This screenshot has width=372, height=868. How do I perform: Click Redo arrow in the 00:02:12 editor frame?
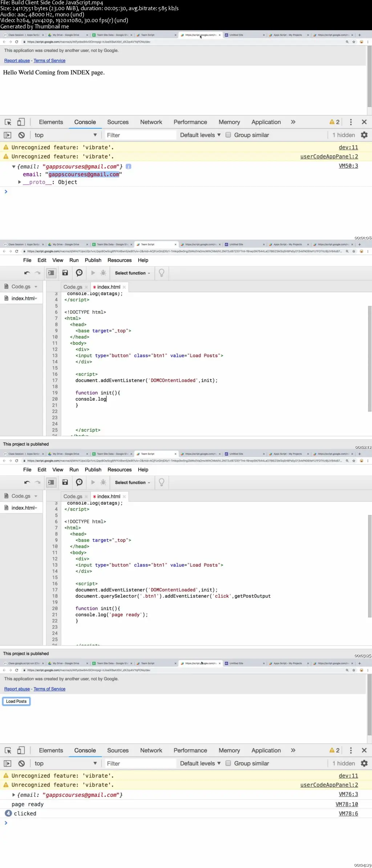point(38,273)
